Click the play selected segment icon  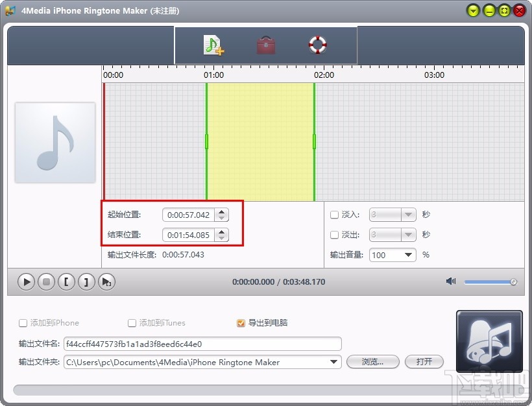click(x=106, y=281)
